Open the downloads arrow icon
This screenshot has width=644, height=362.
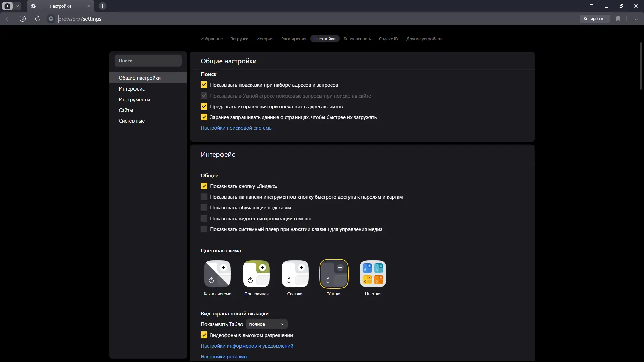click(636, 19)
